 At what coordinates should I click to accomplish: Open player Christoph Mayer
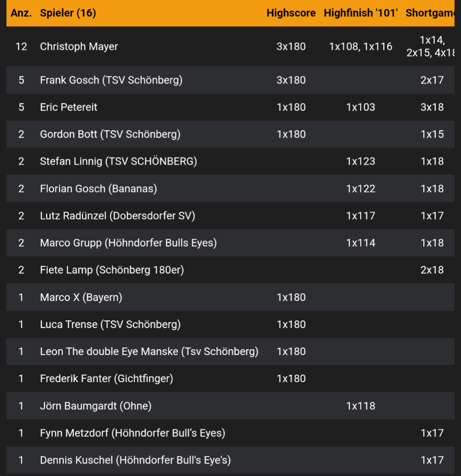79,46
